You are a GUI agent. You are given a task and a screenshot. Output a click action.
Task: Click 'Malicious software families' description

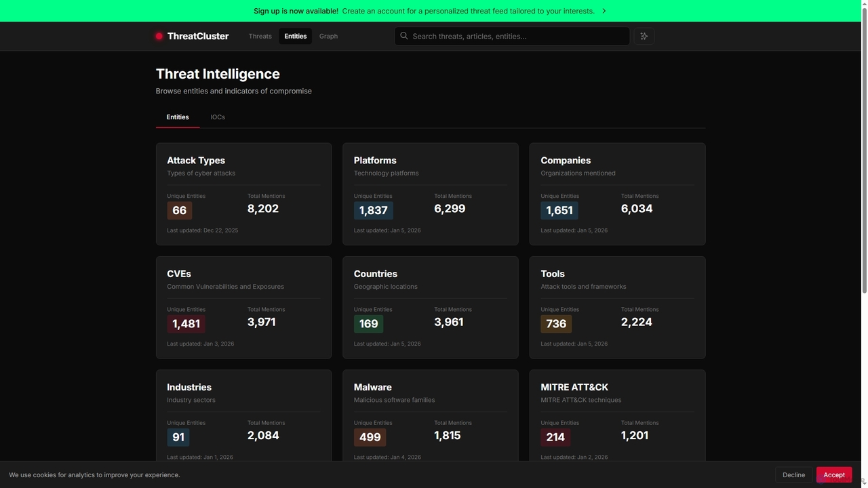[x=395, y=400]
